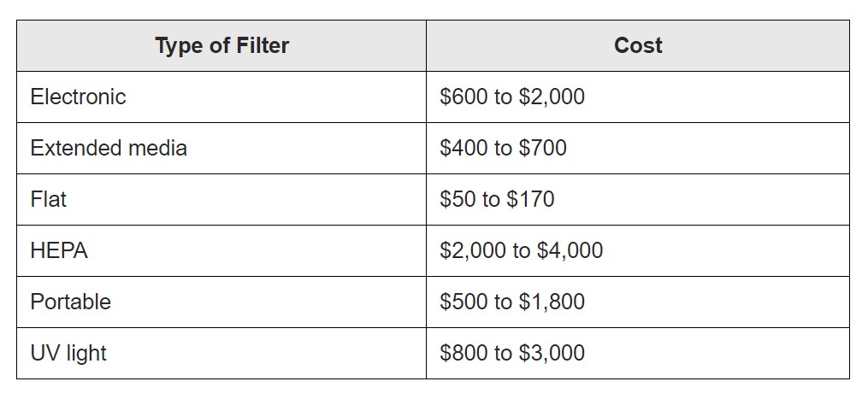Click the word Electronic
The image size is (868, 399).
(78, 97)
